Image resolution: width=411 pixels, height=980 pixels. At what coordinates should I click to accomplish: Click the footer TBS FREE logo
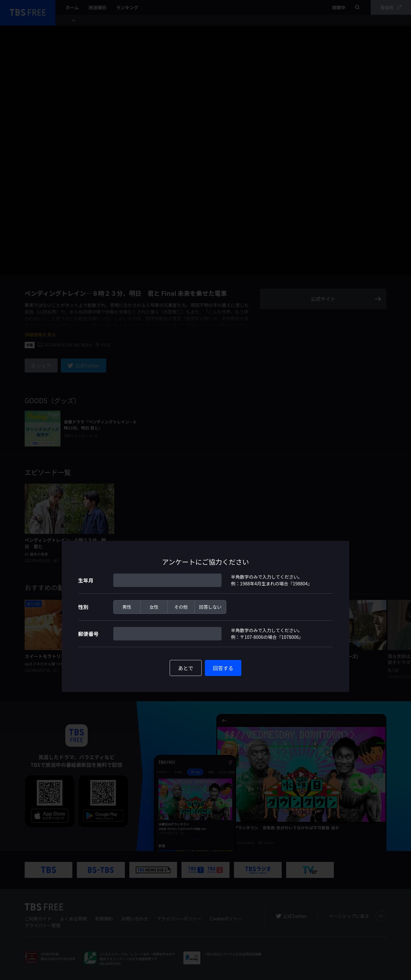tap(44, 907)
